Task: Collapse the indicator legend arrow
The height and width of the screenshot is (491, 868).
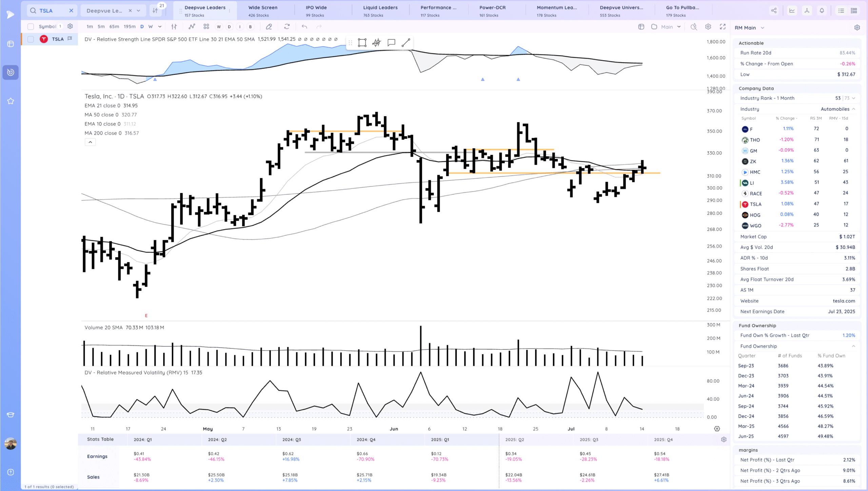Action: [x=90, y=142]
